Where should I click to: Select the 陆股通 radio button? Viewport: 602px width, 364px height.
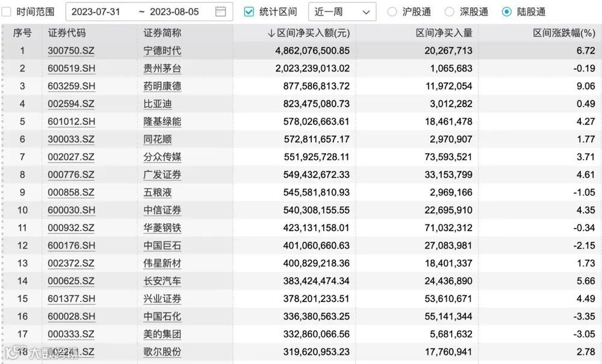click(506, 12)
